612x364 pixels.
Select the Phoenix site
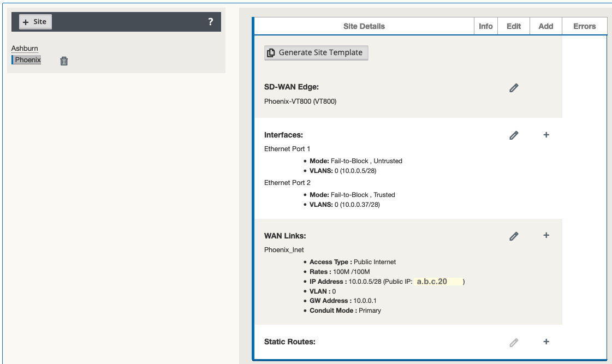(x=28, y=60)
